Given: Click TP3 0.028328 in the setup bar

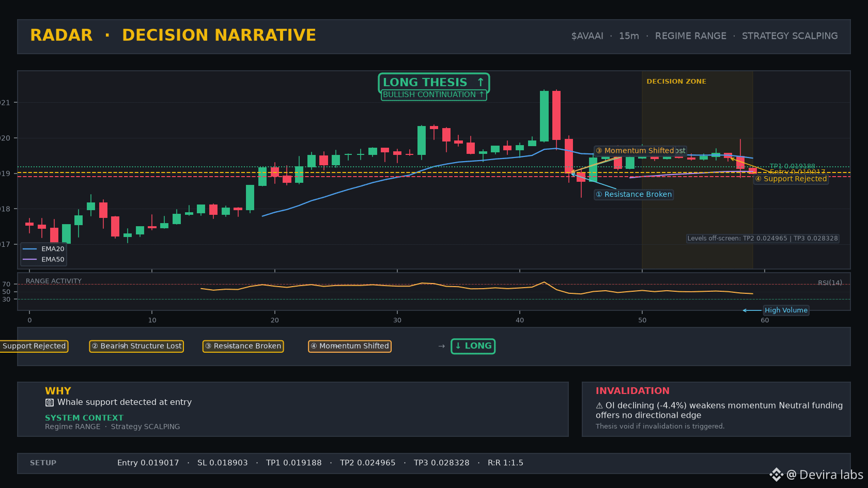Looking at the screenshot, I should coord(442,463).
